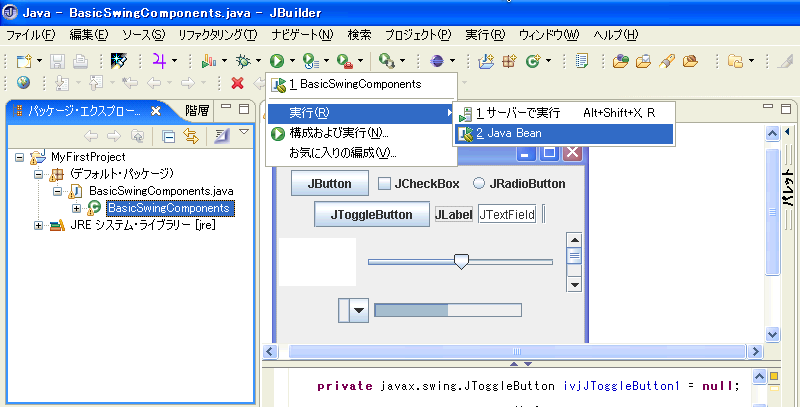Click the horizontal slider thumb

(461, 261)
